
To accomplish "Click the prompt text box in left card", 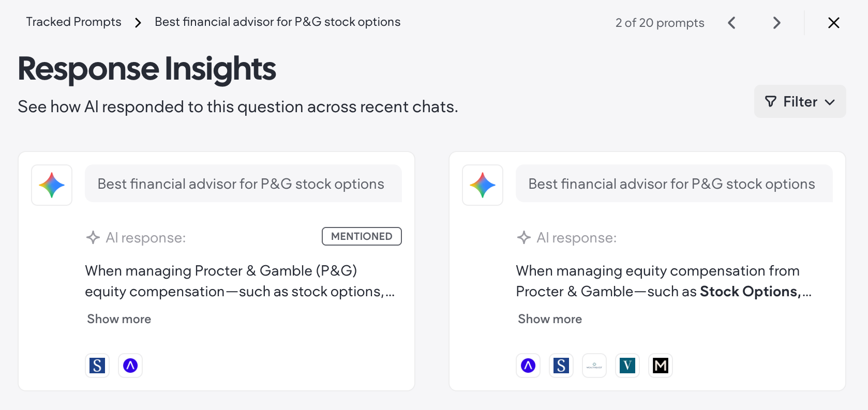I will point(243,184).
